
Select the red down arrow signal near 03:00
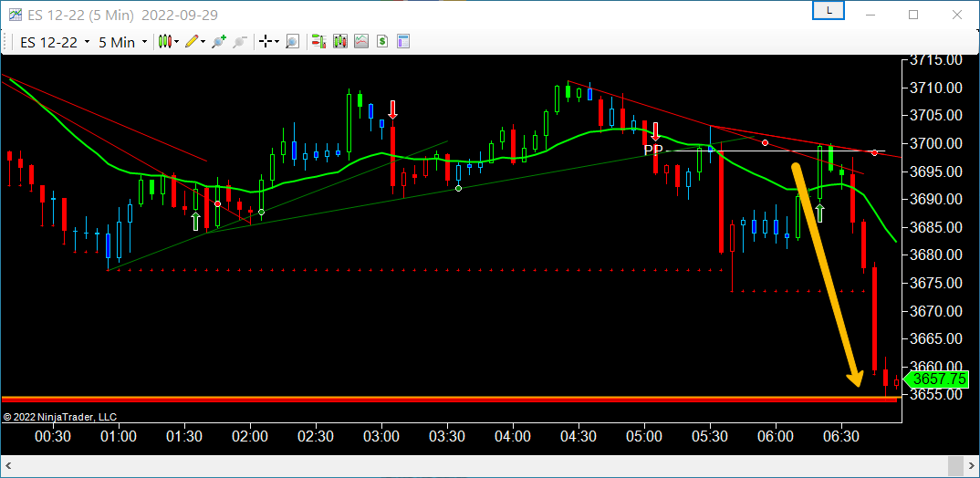click(392, 109)
